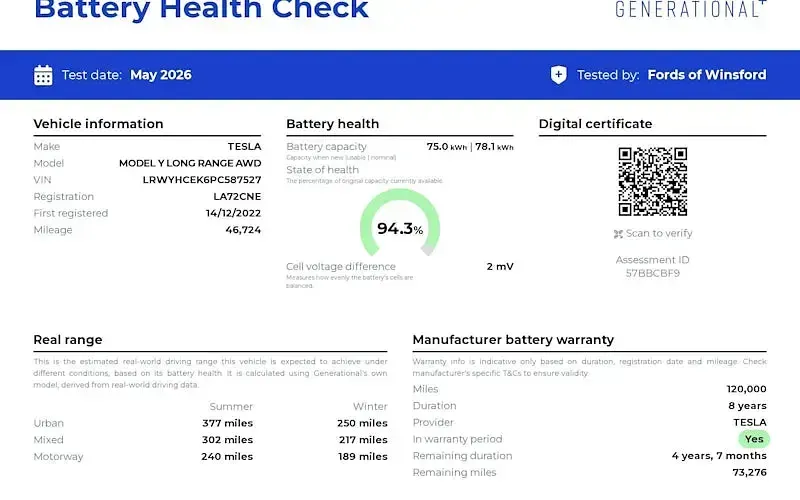Select the warranty provider TESLA

[750, 422]
